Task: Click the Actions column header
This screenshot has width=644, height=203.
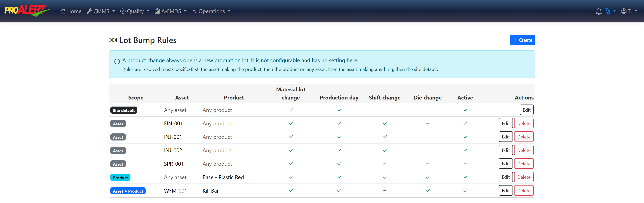Action: pos(524,97)
